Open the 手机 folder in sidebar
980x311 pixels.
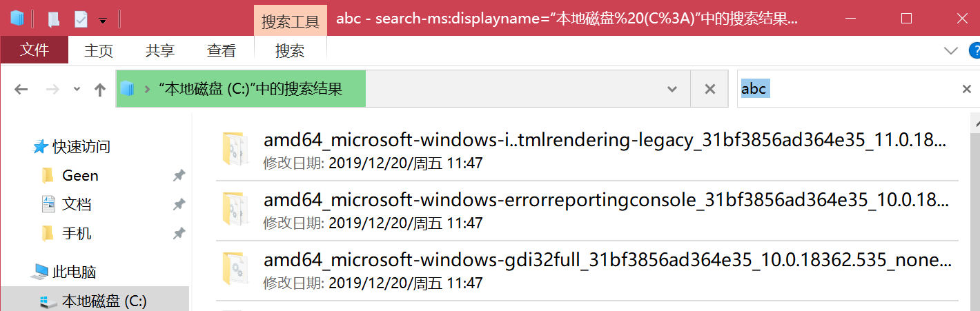77,233
